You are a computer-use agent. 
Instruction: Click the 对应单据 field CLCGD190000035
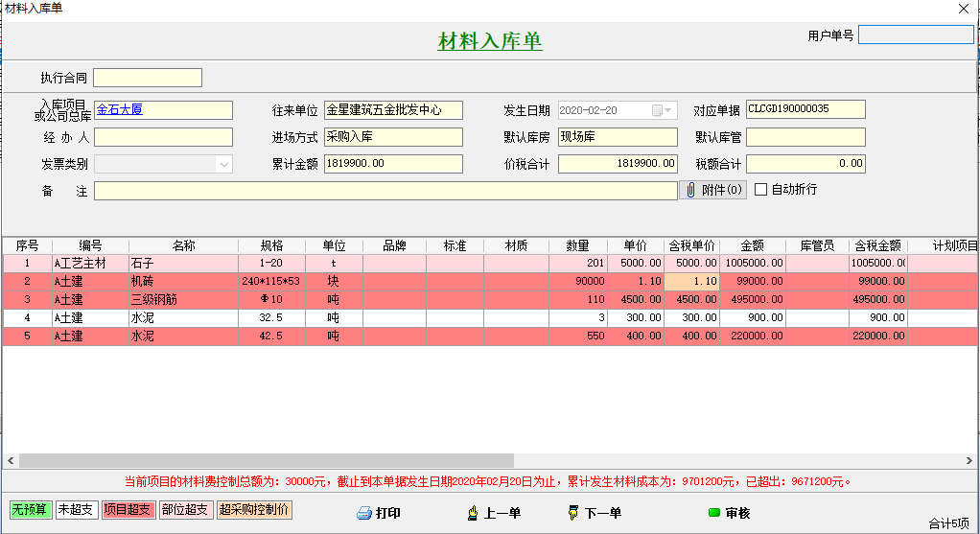coord(805,109)
